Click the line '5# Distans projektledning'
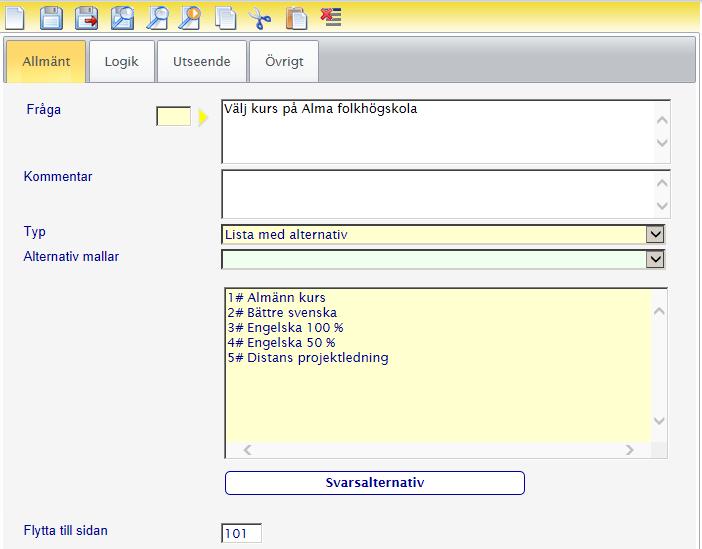The height and width of the screenshot is (549, 702). [x=308, y=358]
